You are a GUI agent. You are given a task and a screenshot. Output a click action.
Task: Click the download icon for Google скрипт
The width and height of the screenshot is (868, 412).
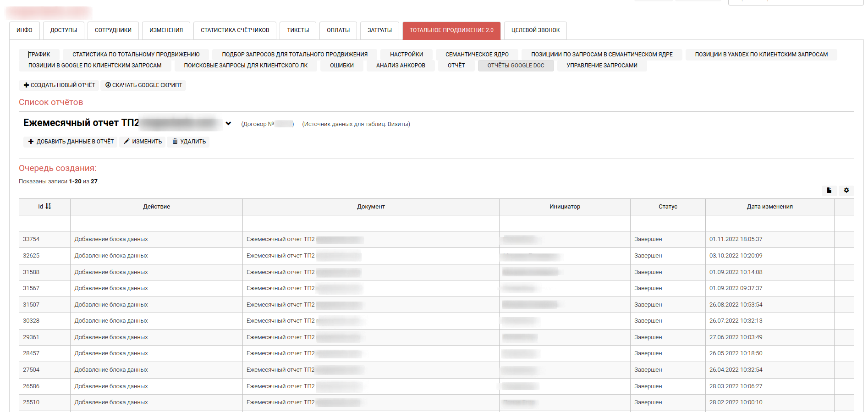point(108,85)
